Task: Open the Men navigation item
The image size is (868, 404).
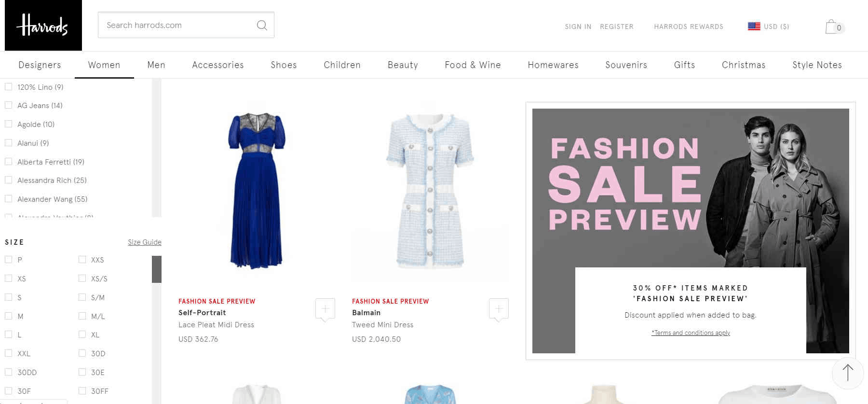Action: pyautogui.click(x=156, y=65)
